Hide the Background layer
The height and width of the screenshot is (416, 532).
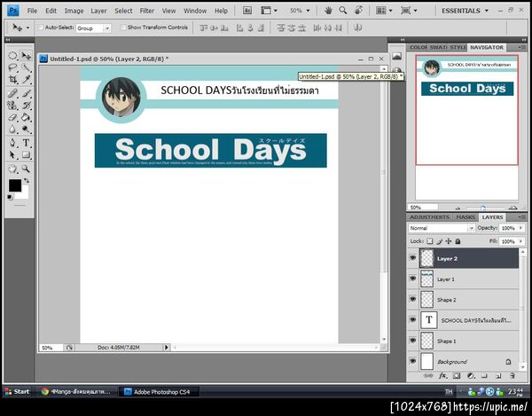(412, 361)
